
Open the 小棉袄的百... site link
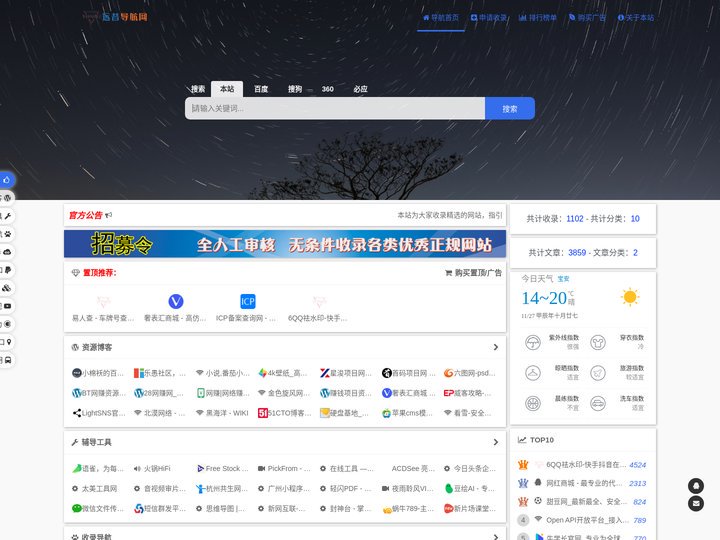98,373
